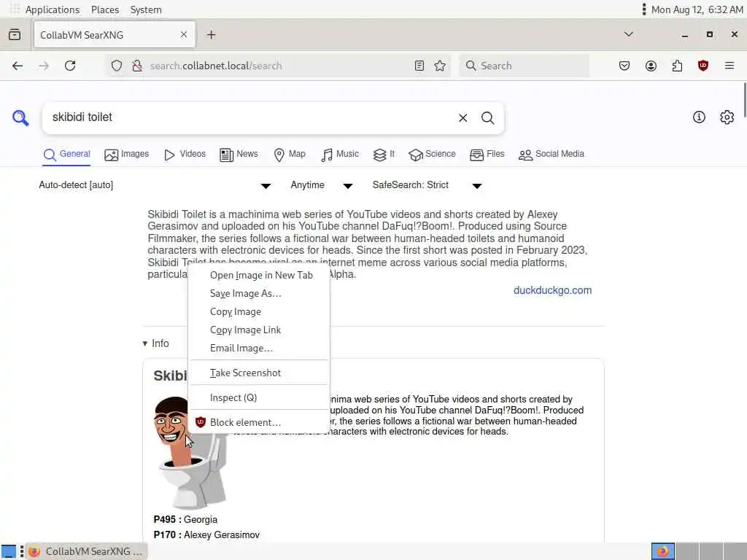Choose Copy Image Link
This screenshot has width=747, height=560.
click(x=259, y=330)
